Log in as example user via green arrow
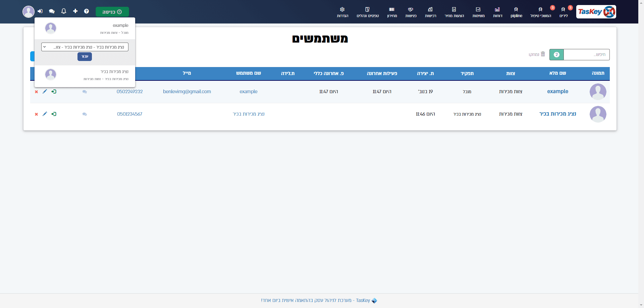 click(x=54, y=91)
